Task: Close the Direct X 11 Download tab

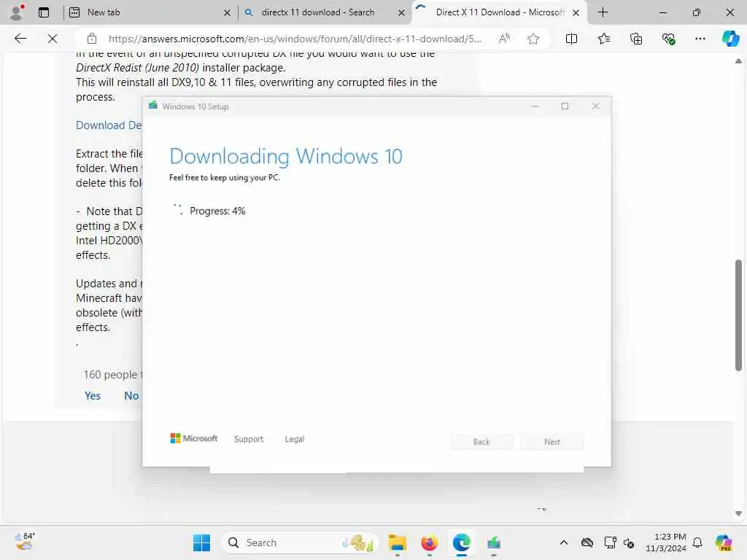Action: (x=576, y=13)
